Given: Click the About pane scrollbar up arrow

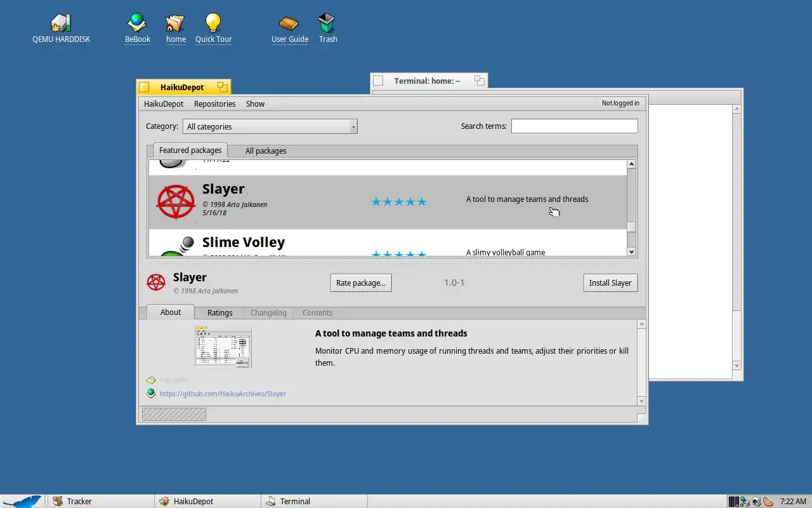Looking at the screenshot, I should [641, 324].
